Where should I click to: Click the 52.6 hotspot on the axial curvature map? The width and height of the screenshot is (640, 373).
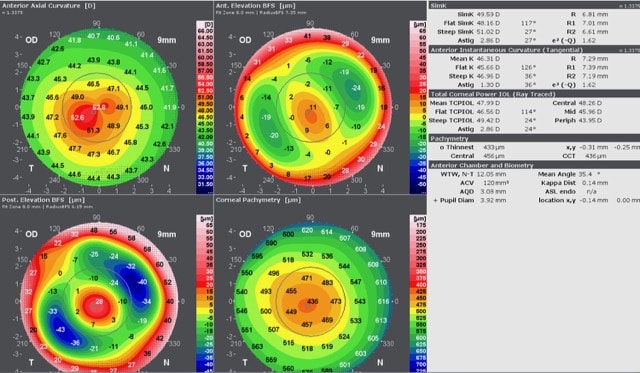[78, 118]
